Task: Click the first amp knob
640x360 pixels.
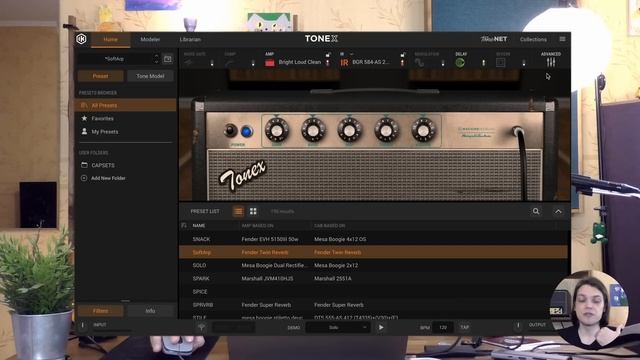Action: click(x=277, y=130)
